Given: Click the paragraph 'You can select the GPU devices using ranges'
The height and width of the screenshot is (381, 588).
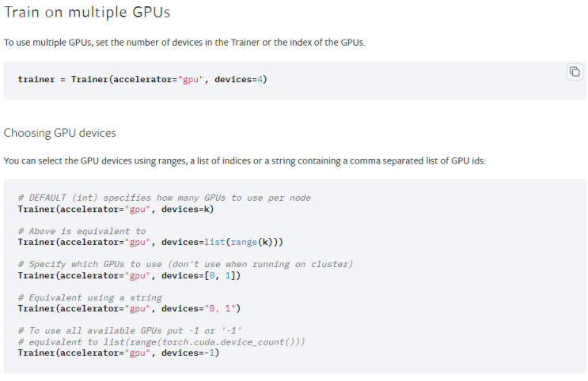Looking at the screenshot, I should pos(245,161).
